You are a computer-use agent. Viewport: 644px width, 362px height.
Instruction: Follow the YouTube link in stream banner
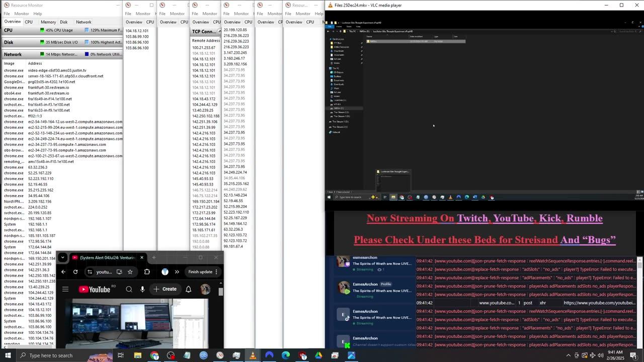click(513, 218)
